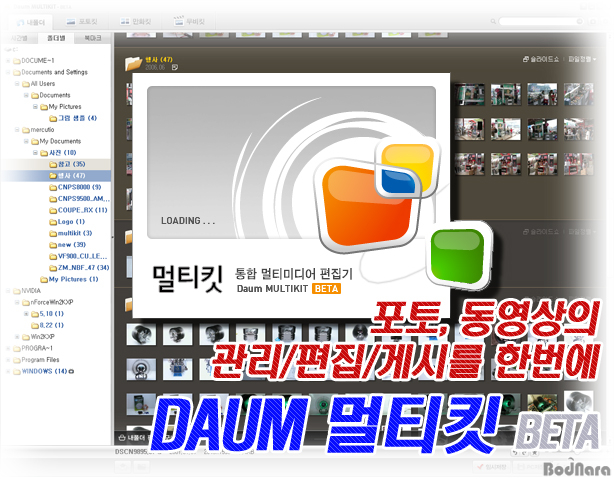Expand the DOCUME~1 folder node
The height and width of the screenshot is (479, 614).
[x=8, y=61]
